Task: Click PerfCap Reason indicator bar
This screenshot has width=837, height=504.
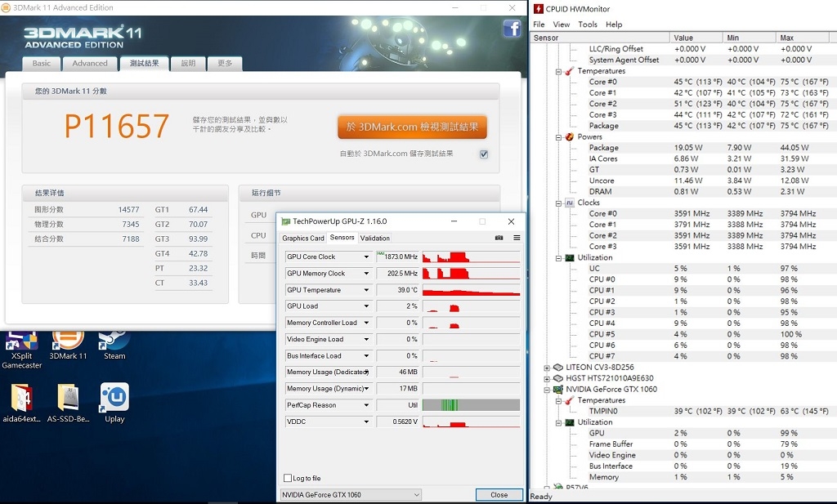Action: tap(471, 405)
